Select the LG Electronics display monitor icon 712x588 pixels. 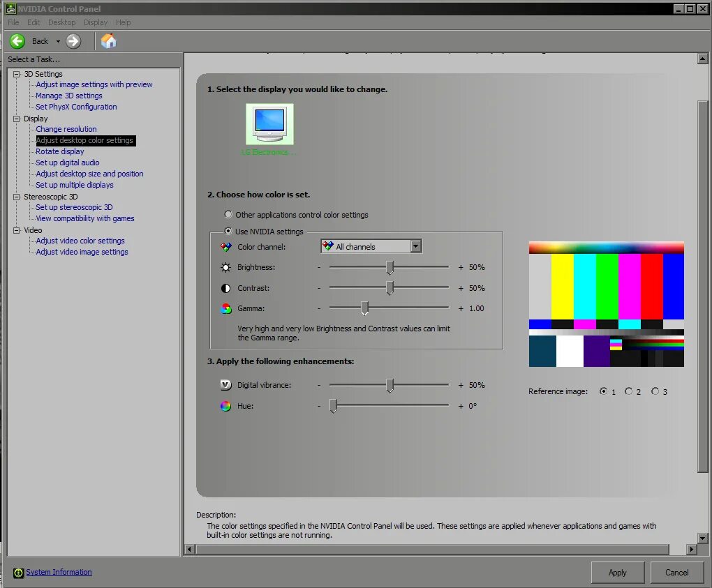(269, 124)
